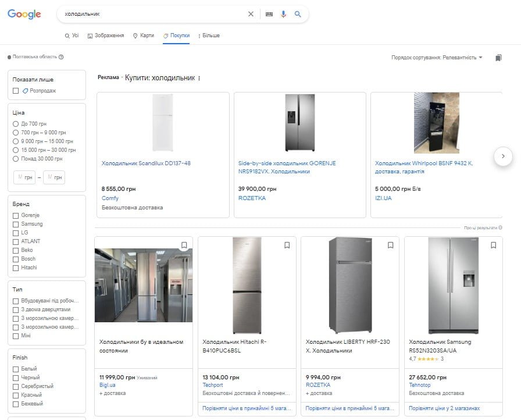Check the LG brand filter

(16, 233)
